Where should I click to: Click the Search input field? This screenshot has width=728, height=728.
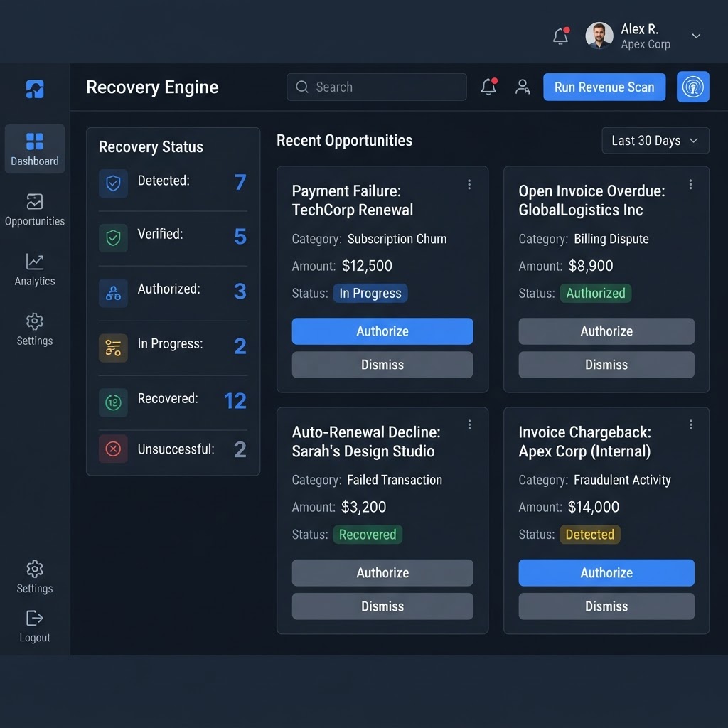[377, 87]
